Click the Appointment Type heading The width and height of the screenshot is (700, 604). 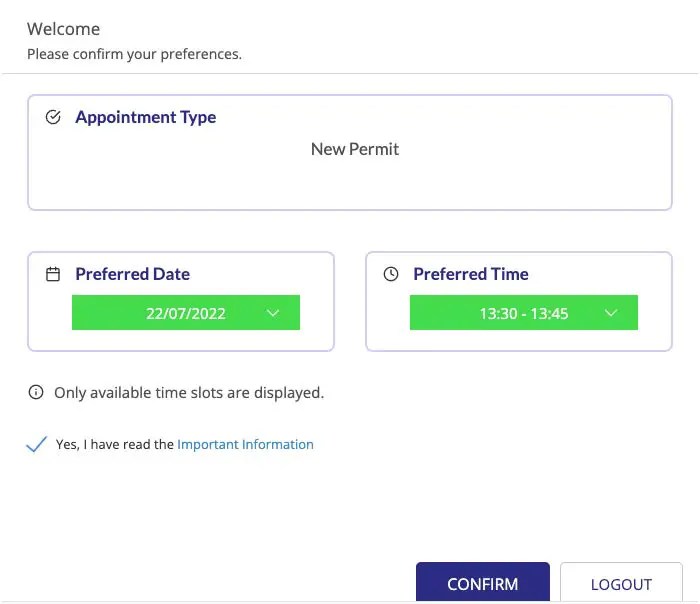(x=145, y=117)
